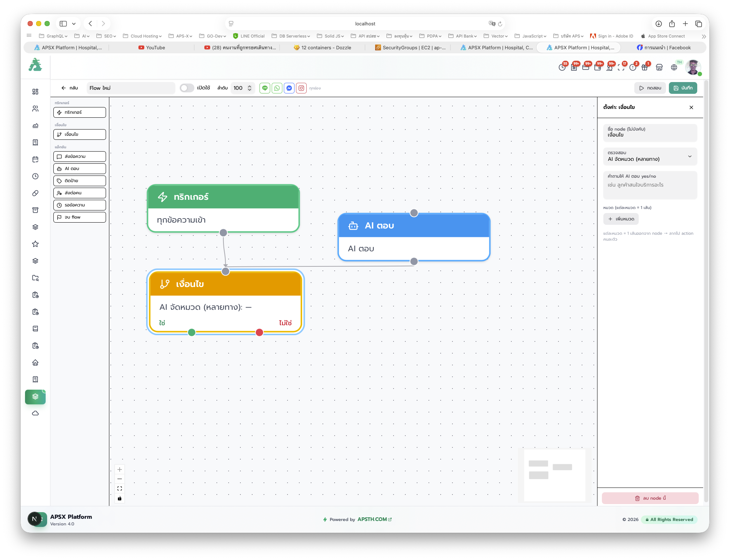This screenshot has height=560, width=730.
Task: Toggle canvas interactivity lock
Action: 120,498
